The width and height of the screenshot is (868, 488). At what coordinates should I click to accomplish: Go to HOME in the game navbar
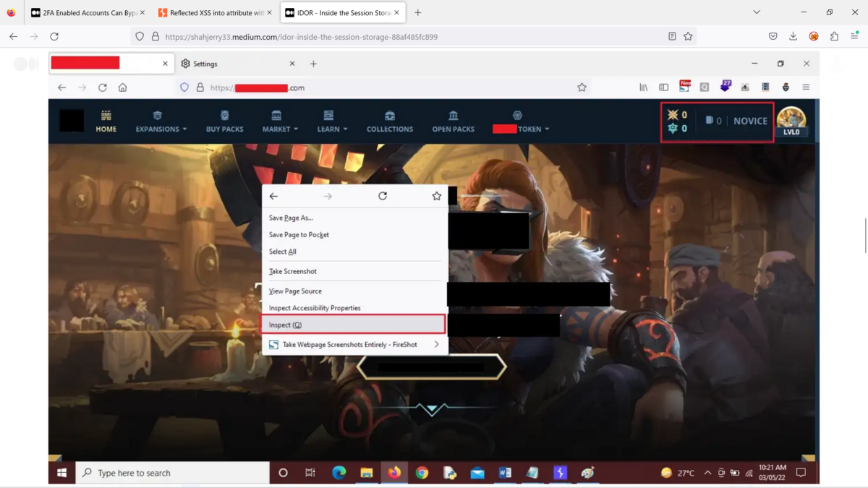point(106,121)
